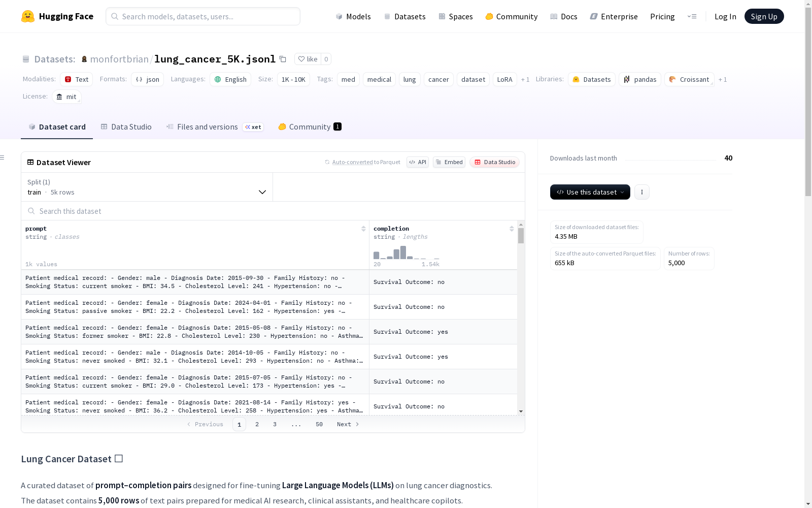Image resolution: width=812 pixels, height=508 pixels.
Task: Click the 1K - 10K size tag
Action: pyautogui.click(x=293, y=79)
